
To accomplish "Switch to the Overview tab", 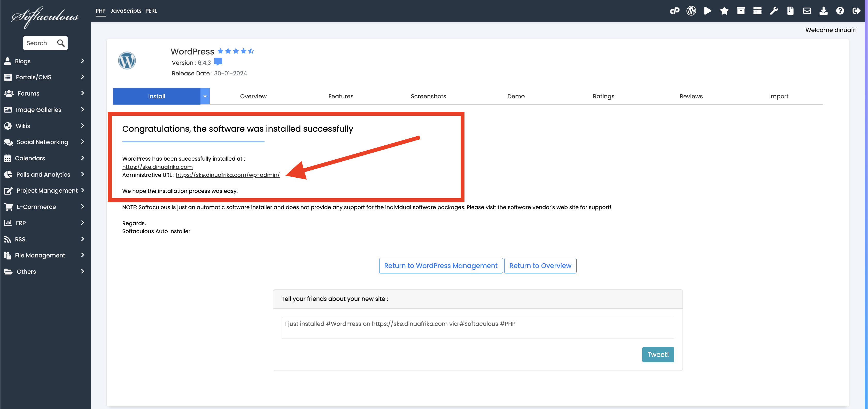I will pos(253,96).
